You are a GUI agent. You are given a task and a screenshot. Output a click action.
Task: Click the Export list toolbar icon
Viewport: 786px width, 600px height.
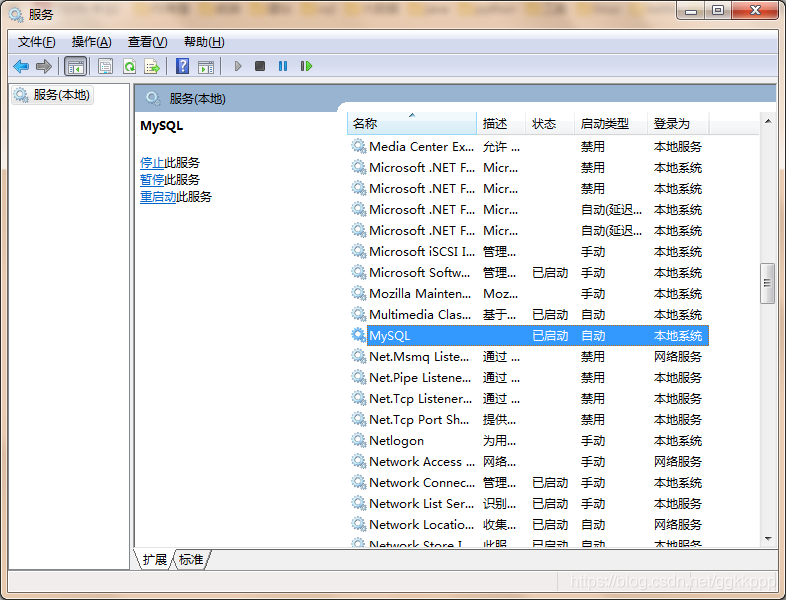pyautogui.click(x=152, y=66)
